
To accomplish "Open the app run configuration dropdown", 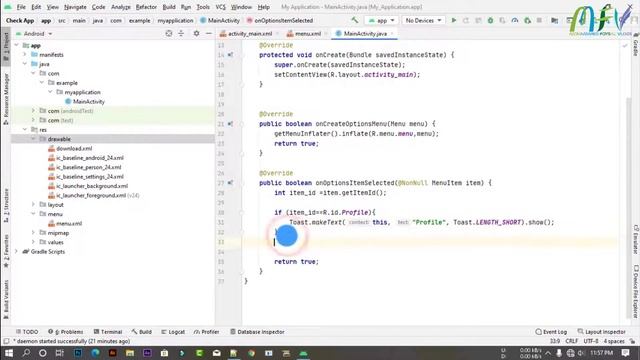I will tap(382, 20).
